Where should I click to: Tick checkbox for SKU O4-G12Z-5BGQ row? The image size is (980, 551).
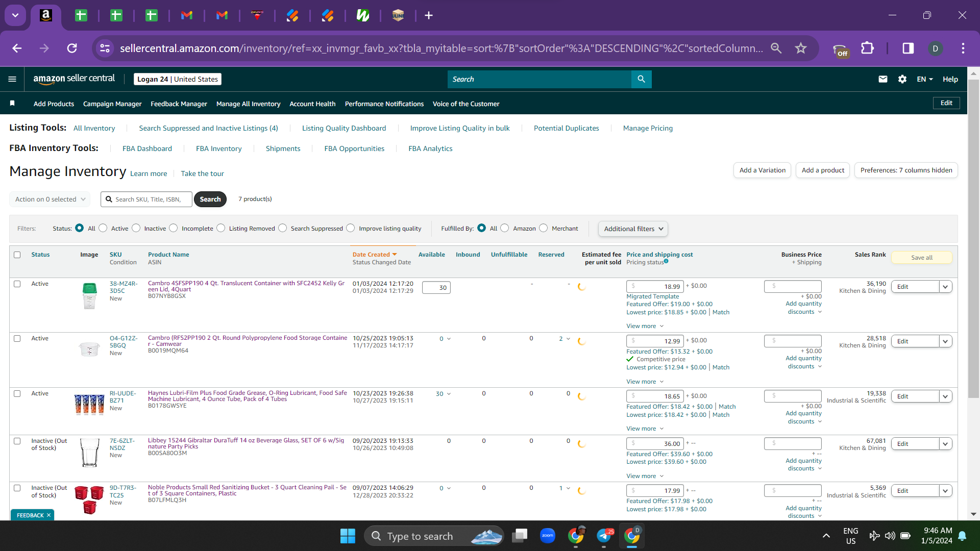click(x=17, y=338)
